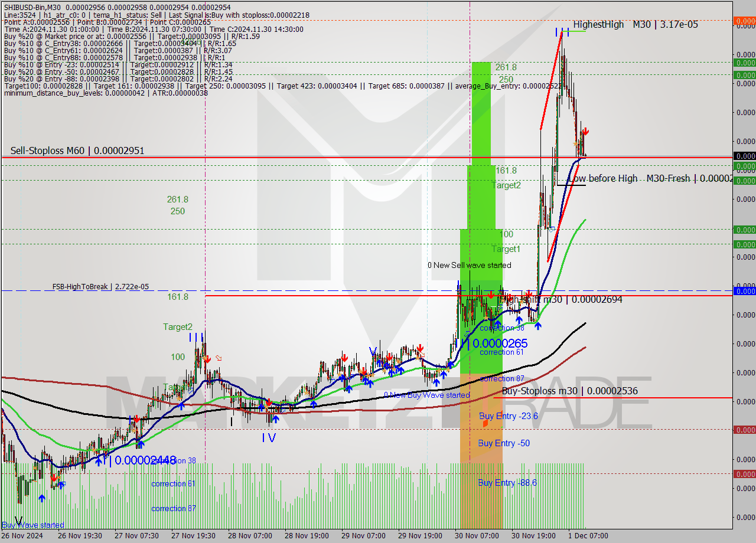This screenshot has height=543, width=756.
Task: Click the "Buy Wave started" label at the chart bottom
Action: tap(32, 525)
